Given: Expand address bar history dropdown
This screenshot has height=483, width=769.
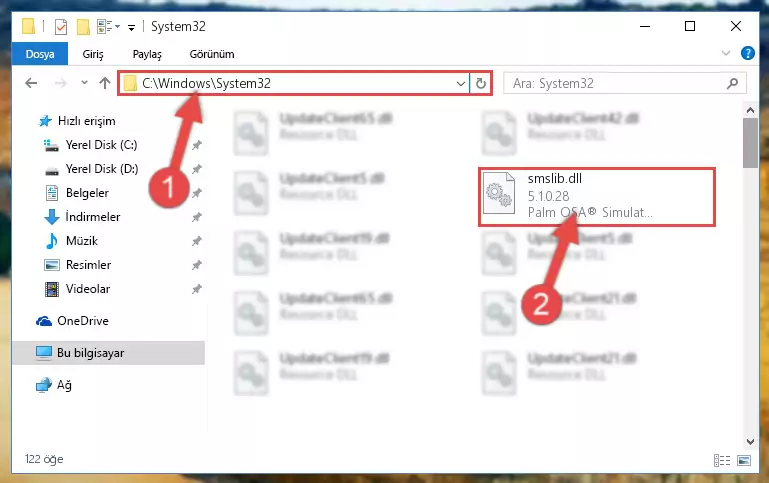Looking at the screenshot, I should coord(461,83).
